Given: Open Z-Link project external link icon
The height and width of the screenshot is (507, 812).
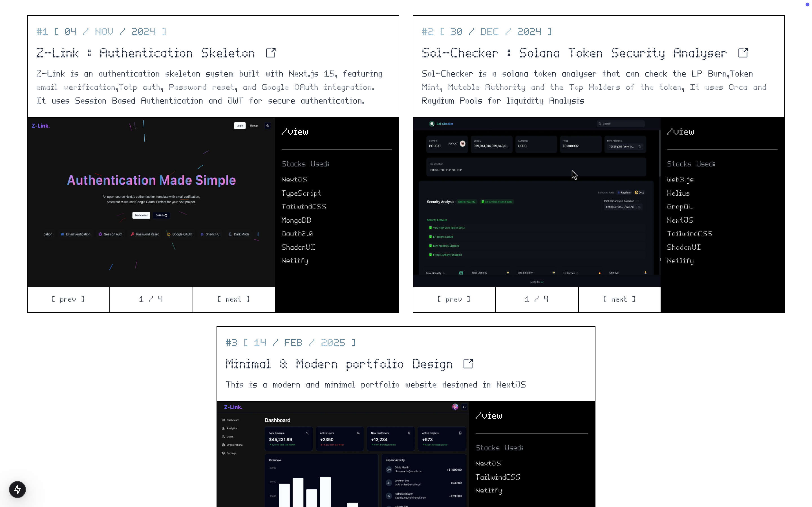Looking at the screenshot, I should (x=270, y=53).
